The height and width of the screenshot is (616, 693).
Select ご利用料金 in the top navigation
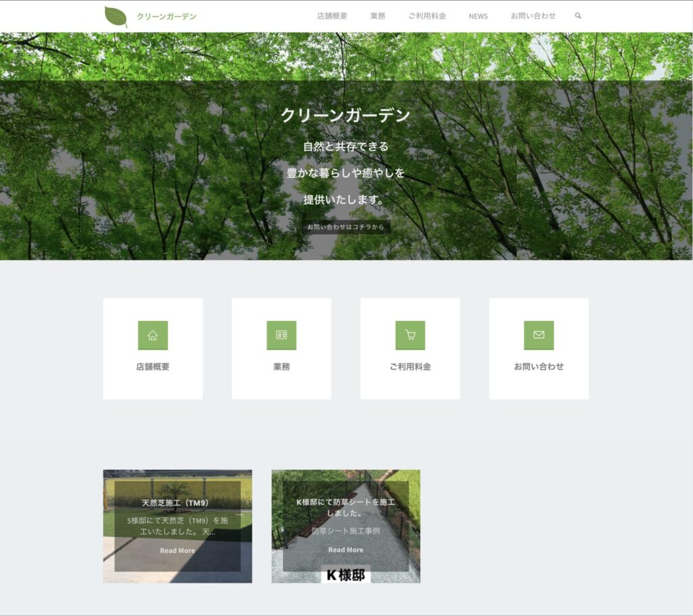[x=427, y=16]
